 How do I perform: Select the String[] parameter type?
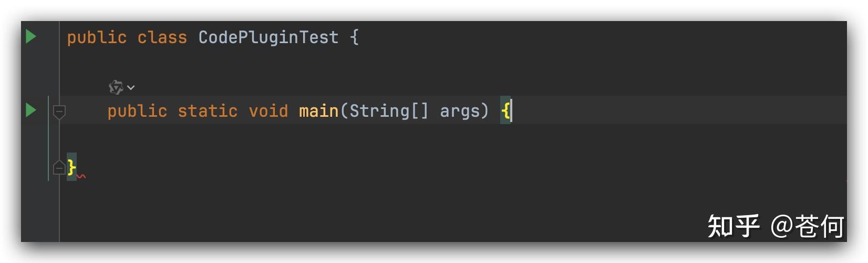(389, 111)
